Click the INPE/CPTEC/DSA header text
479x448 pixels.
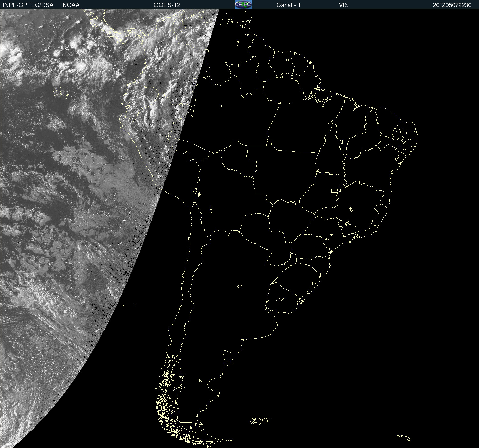pyautogui.click(x=28, y=5)
